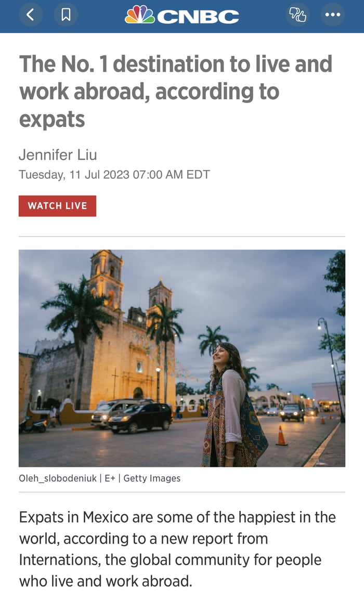Viewport: 364px width, 598px height.
Task: Click the opening paragraph about Mexico expats
Action: pos(177,549)
